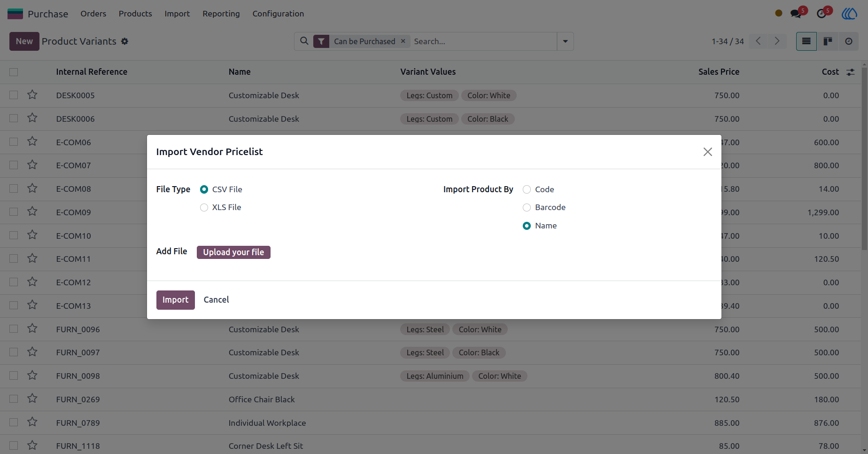Image resolution: width=868 pixels, height=454 pixels.
Task: Choose import product by Barcode
Action: (x=527, y=207)
